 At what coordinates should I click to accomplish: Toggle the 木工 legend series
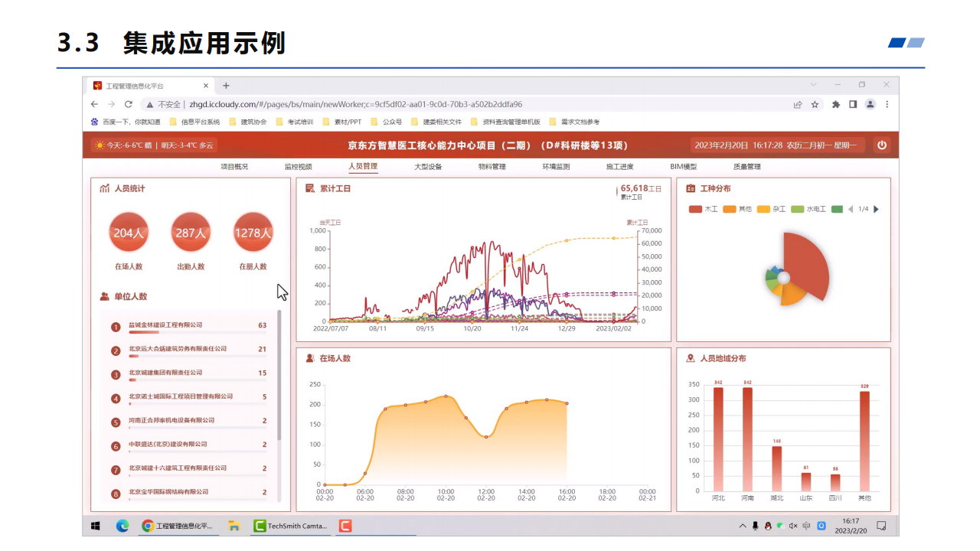point(703,209)
